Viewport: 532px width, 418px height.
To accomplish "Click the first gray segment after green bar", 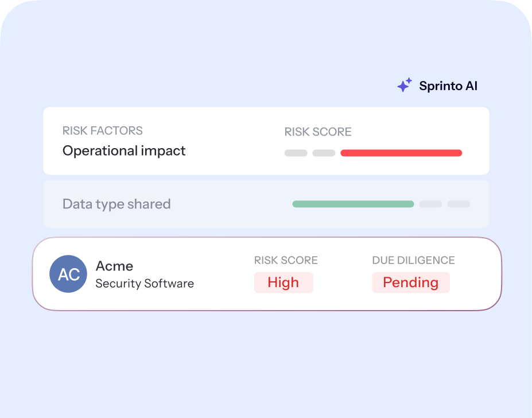I will click(431, 204).
